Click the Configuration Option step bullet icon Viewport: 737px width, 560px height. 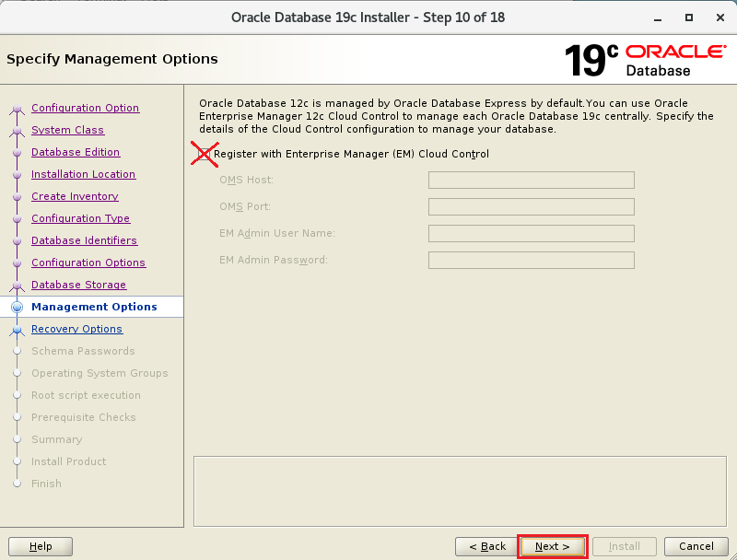18,109
